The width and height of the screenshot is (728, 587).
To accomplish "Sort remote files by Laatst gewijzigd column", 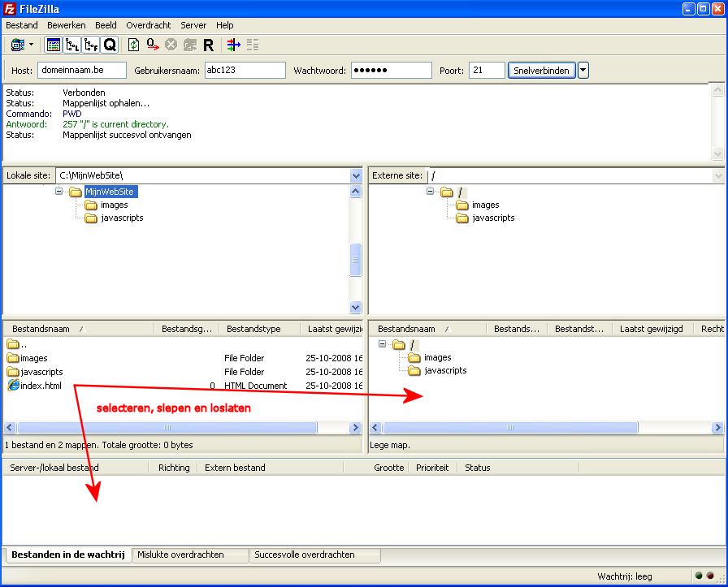I will tap(652, 329).
